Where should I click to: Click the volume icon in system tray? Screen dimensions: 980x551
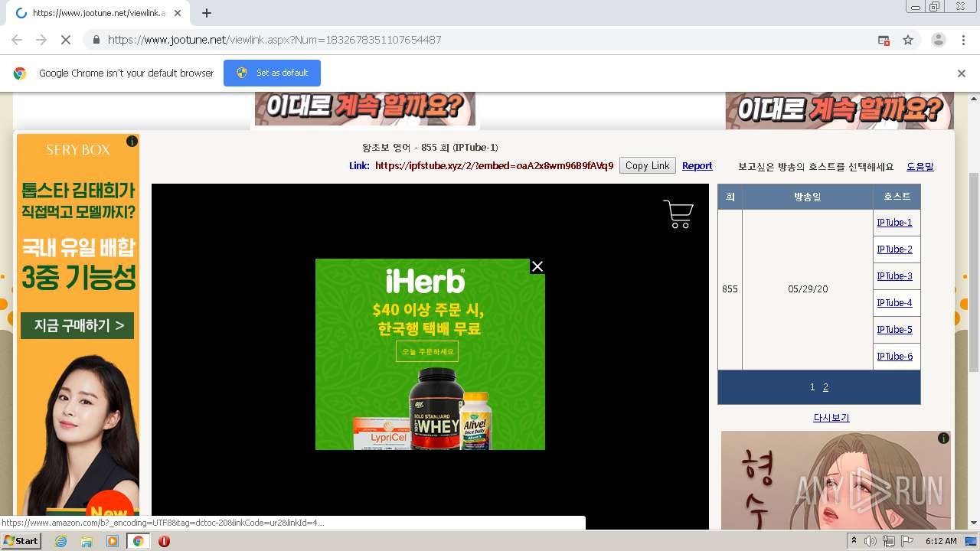click(x=871, y=541)
